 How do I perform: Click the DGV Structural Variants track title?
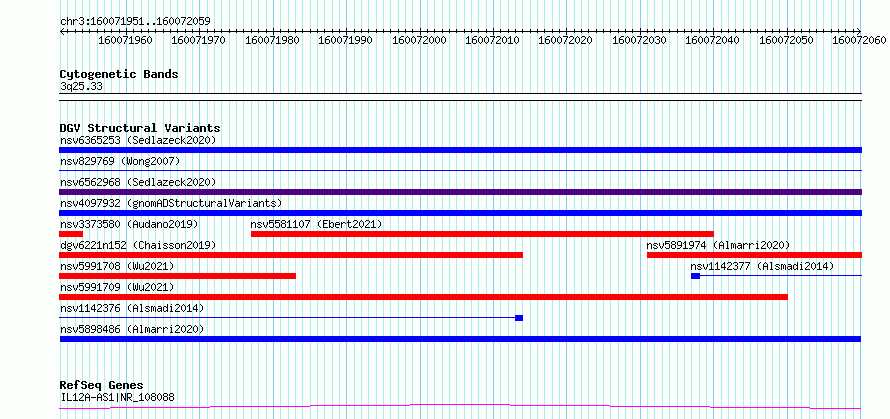[x=140, y=128]
